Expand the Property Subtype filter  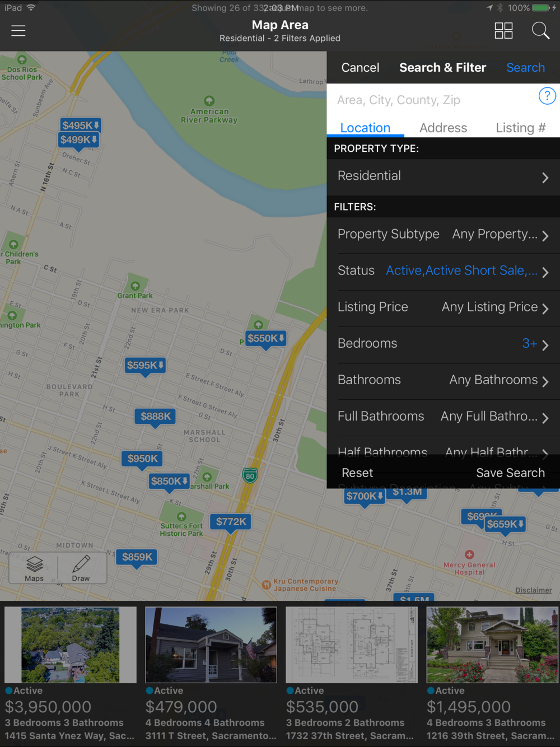click(x=443, y=235)
